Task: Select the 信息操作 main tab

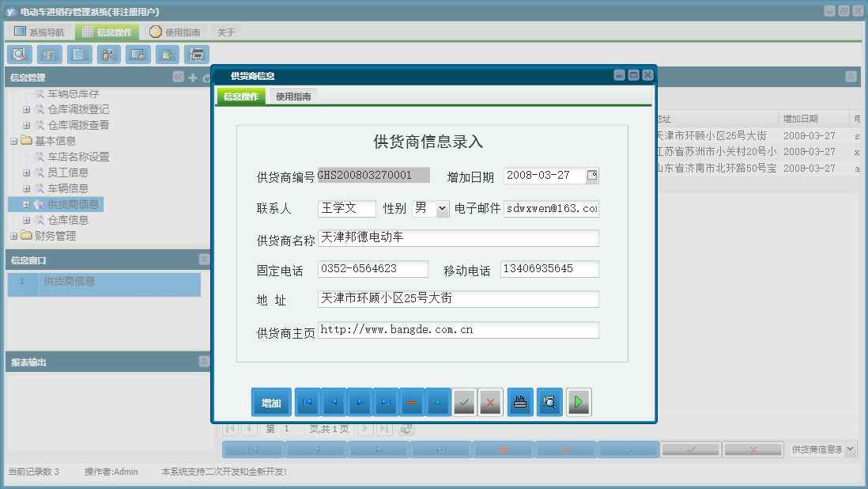Action: [x=108, y=32]
